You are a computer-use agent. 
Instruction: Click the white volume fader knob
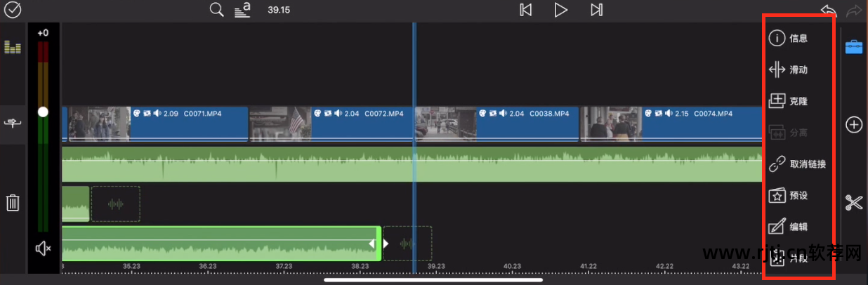44,112
